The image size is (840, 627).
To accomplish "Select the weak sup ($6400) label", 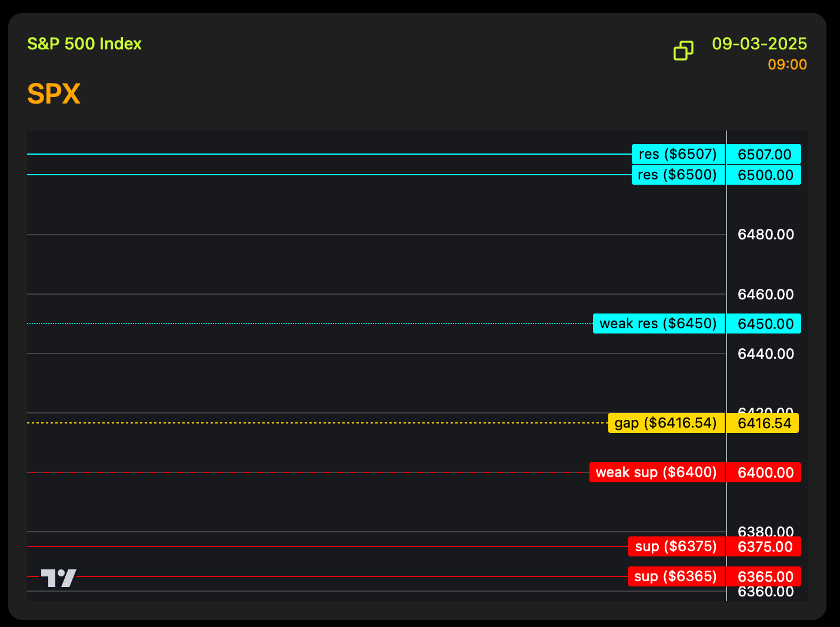I will 657,472.
